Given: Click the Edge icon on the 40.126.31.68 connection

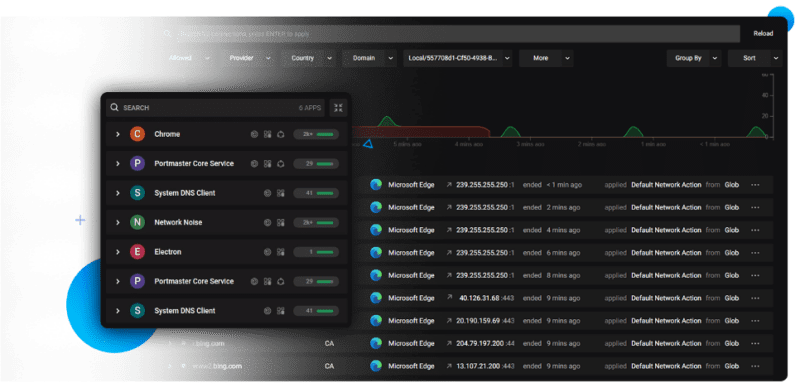Looking at the screenshot, I should coord(376,298).
